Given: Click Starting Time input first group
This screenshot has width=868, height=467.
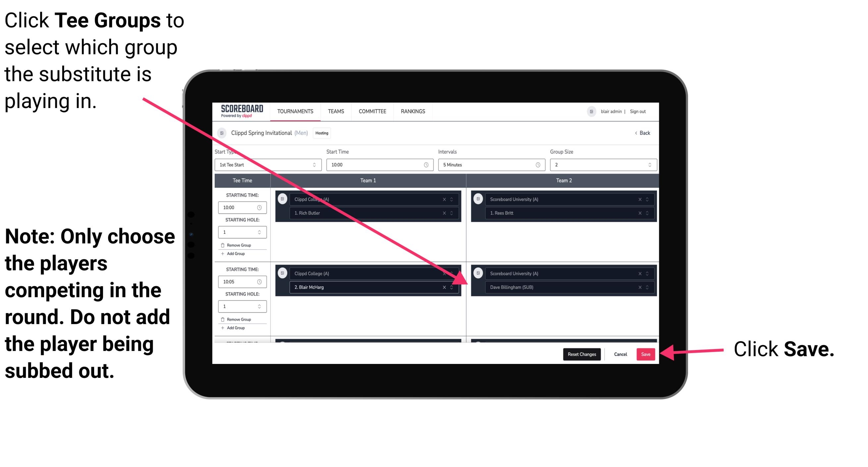Looking at the screenshot, I should click(240, 207).
